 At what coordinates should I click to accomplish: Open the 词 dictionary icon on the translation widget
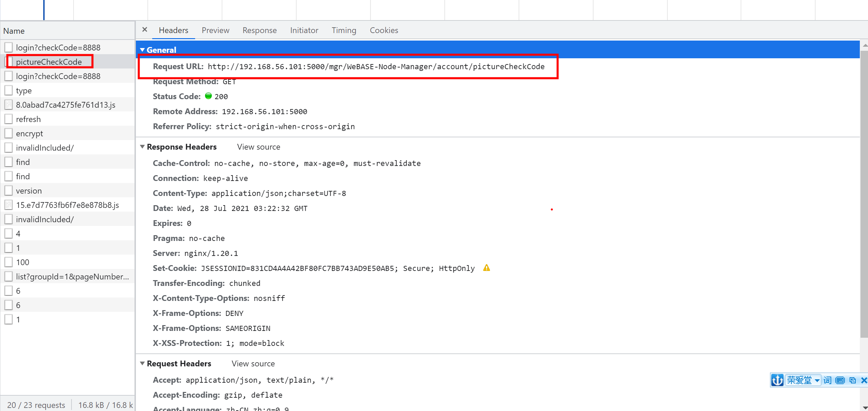pos(827,380)
